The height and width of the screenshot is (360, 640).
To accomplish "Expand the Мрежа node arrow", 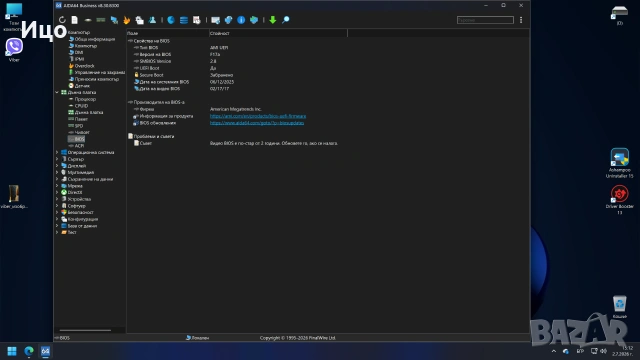I will click(57, 186).
